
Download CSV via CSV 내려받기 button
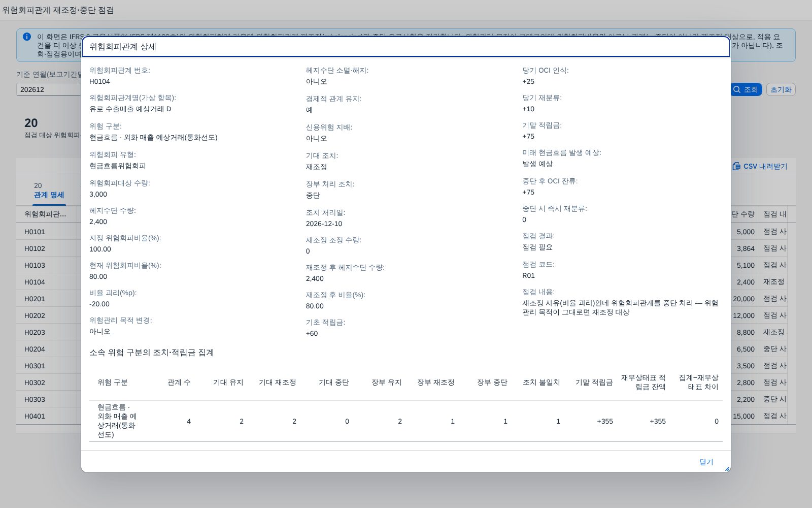tap(760, 166)
